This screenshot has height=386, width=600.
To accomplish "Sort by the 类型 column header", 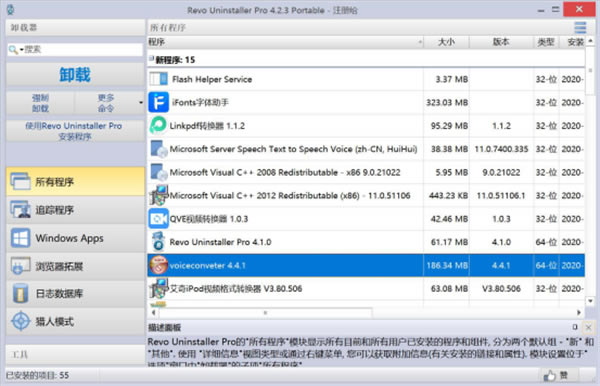I will click(546, 42).
